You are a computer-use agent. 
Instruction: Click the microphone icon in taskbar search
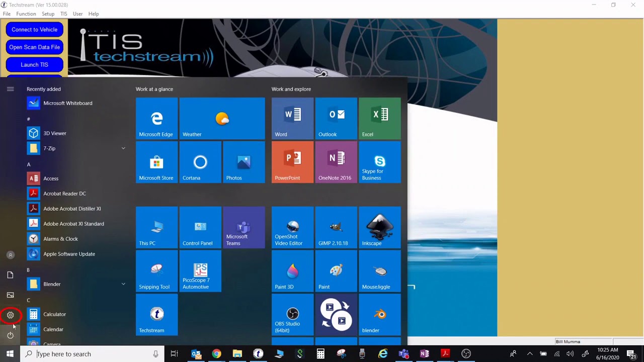point(156,354)
